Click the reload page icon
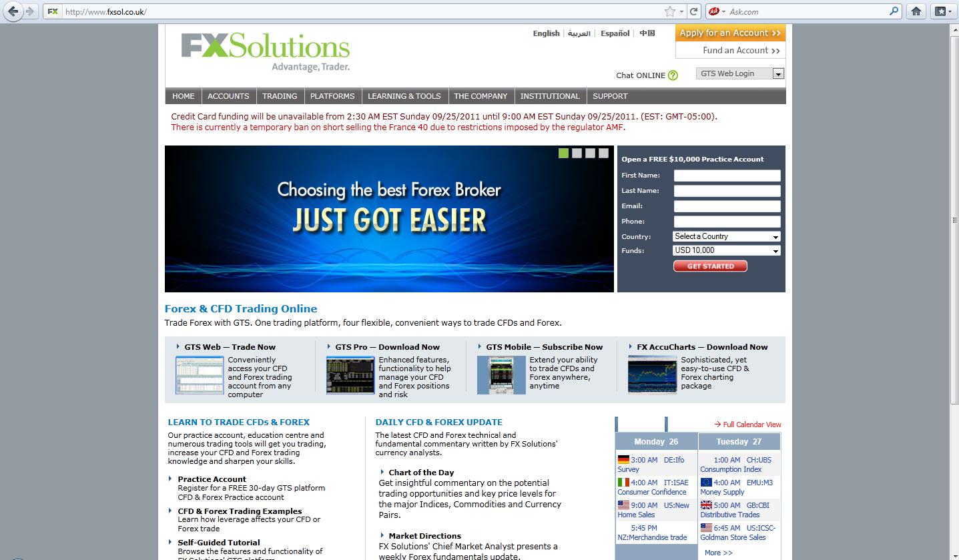Image resolution: width=959 pixels, height=560 pixels. (x=694, y=11)
